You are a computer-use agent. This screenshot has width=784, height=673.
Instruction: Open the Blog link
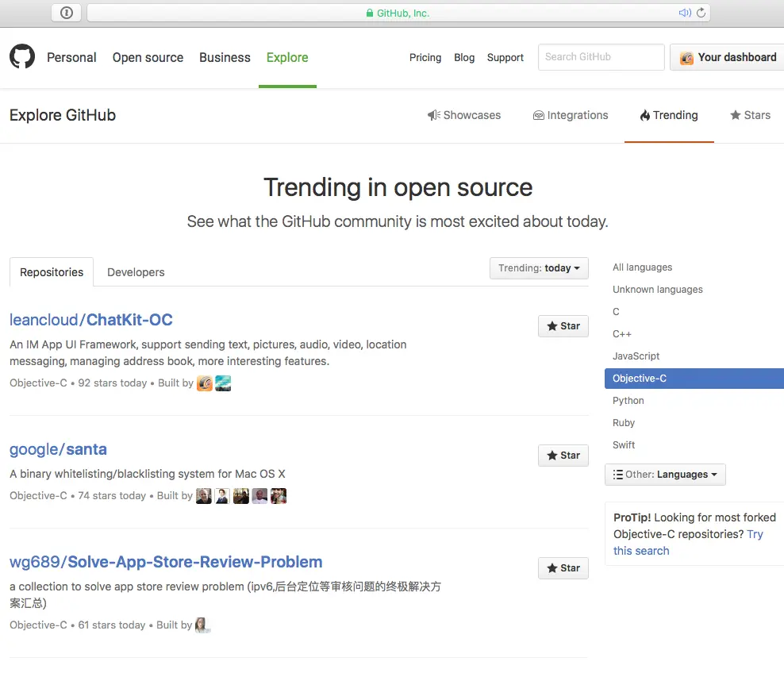pyautogui.click(x=464, y=57)
